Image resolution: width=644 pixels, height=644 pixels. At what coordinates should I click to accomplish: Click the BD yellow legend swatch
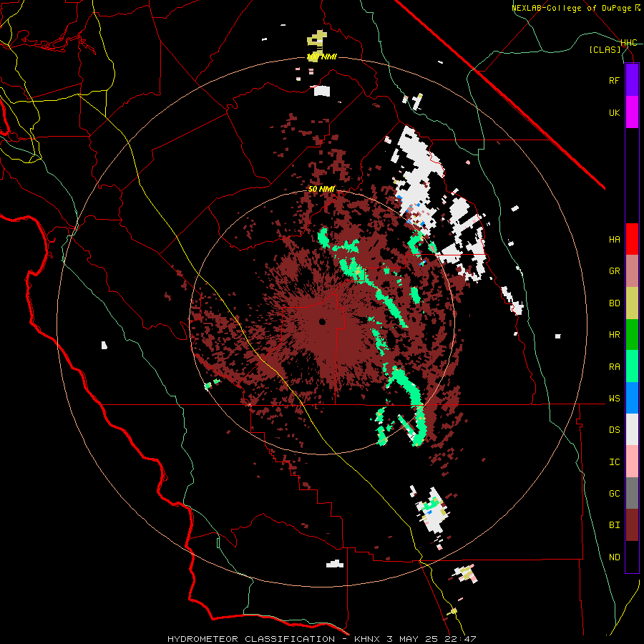(632, 303)
